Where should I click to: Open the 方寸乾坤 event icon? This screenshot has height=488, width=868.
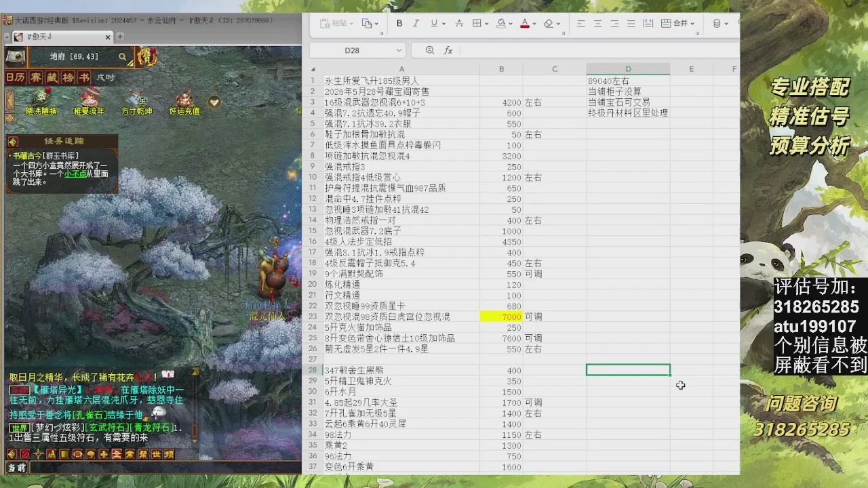[137, 102]
